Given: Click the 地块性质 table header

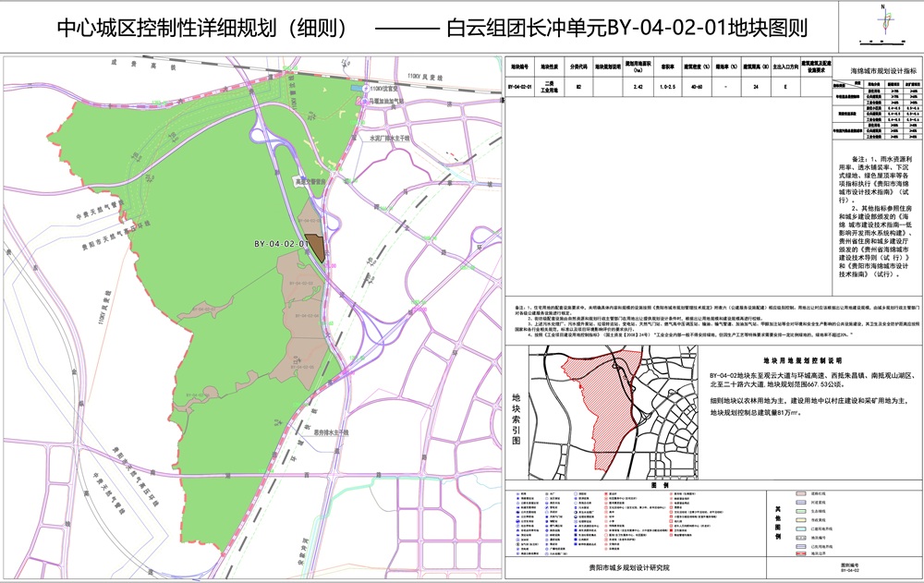Looking at the screenshot, I should click(549, 67).
